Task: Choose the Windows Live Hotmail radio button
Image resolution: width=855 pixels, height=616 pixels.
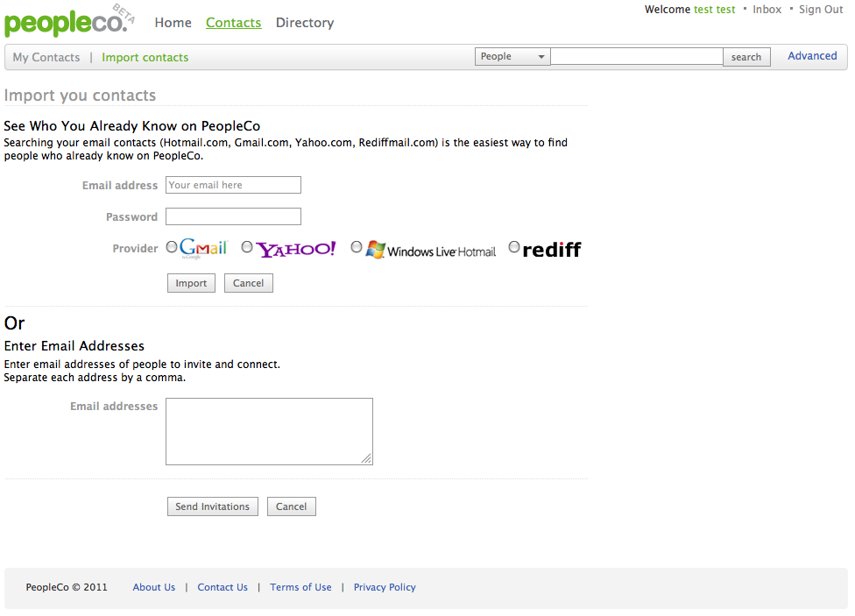Action: click(x=357, y=247)
